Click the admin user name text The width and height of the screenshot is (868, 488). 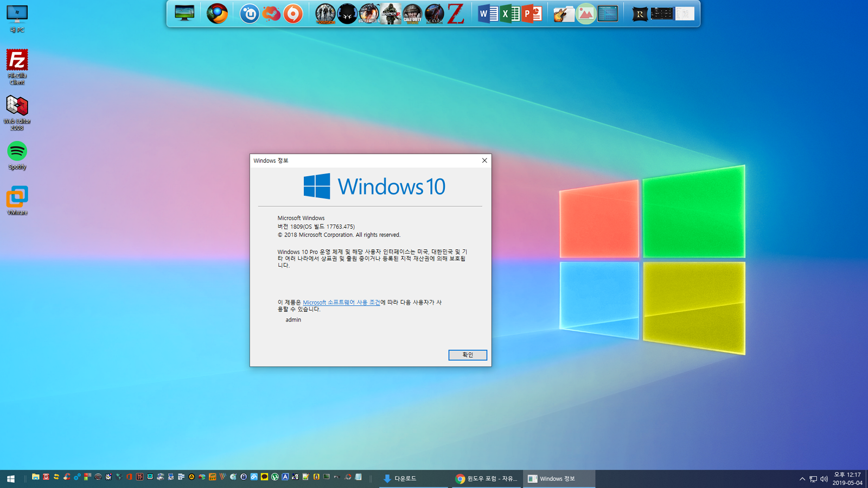[x=293, y=320]
